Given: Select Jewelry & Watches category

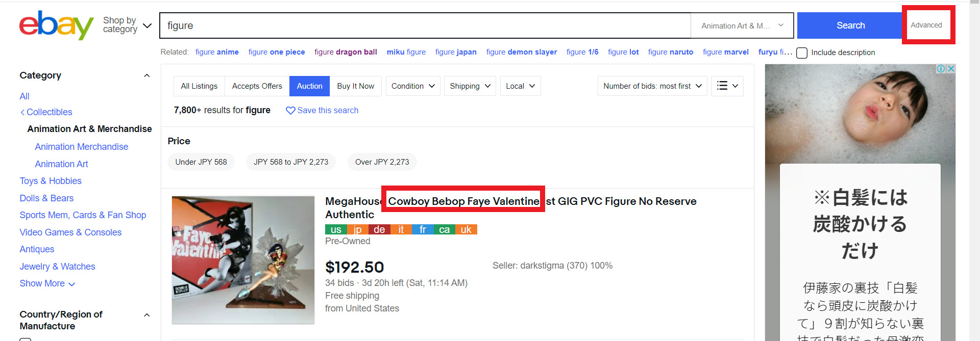Looking at the screenshot, I should [57, 267].
